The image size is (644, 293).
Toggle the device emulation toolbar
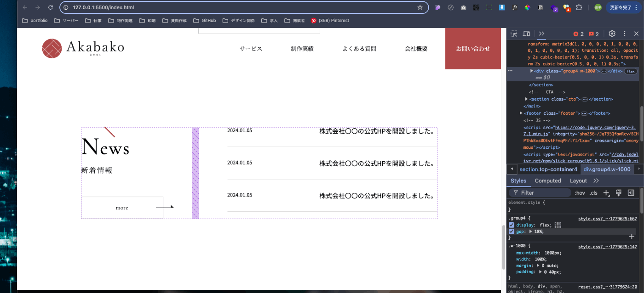coord(526,34)
